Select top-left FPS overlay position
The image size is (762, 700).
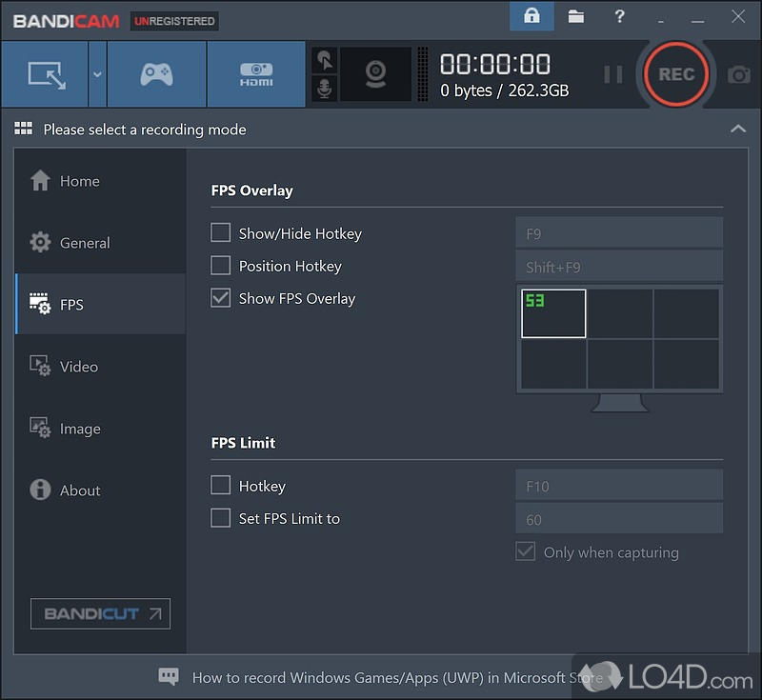[x=553, y=313]
